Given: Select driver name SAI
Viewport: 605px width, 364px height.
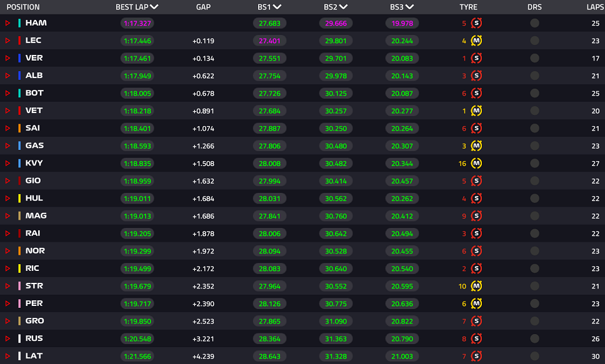Looking at the screenshot, I should [x=32, y=128].
